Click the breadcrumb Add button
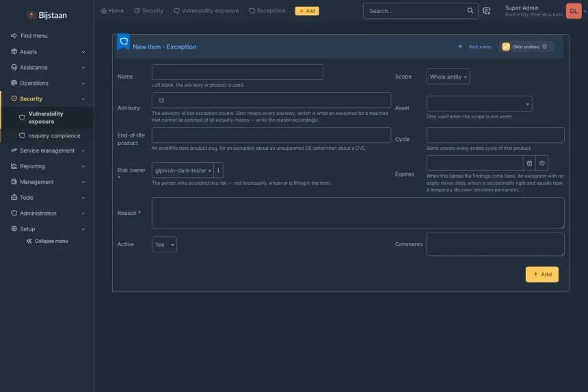 coord(307,11)
